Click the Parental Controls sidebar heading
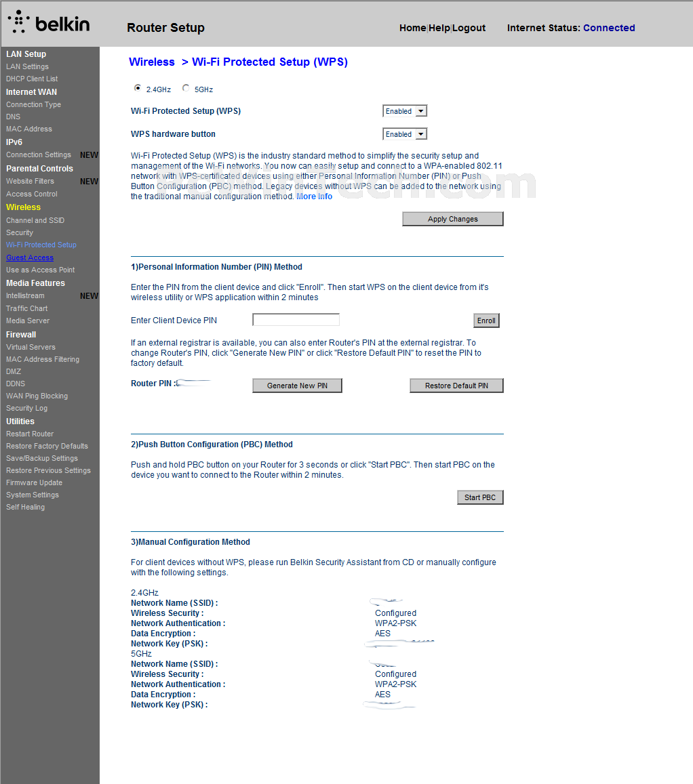Screen dimensions: 693x784 pos(39,169)
